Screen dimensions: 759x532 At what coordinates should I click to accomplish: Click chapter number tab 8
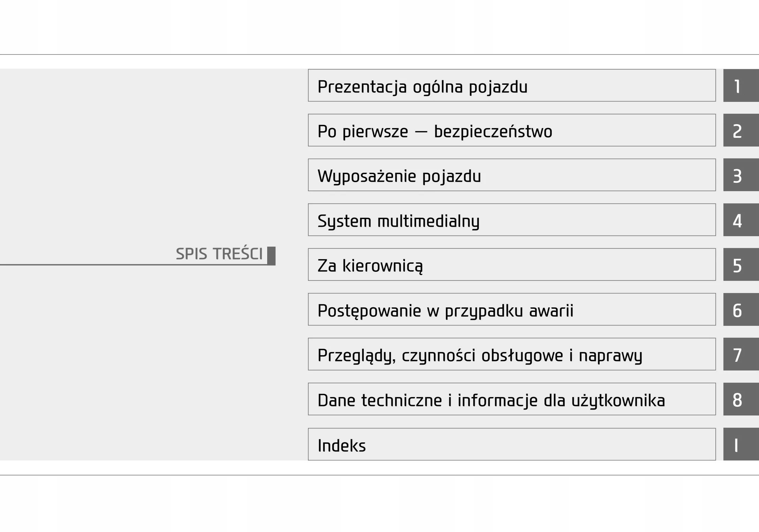[x=741, y=399]
